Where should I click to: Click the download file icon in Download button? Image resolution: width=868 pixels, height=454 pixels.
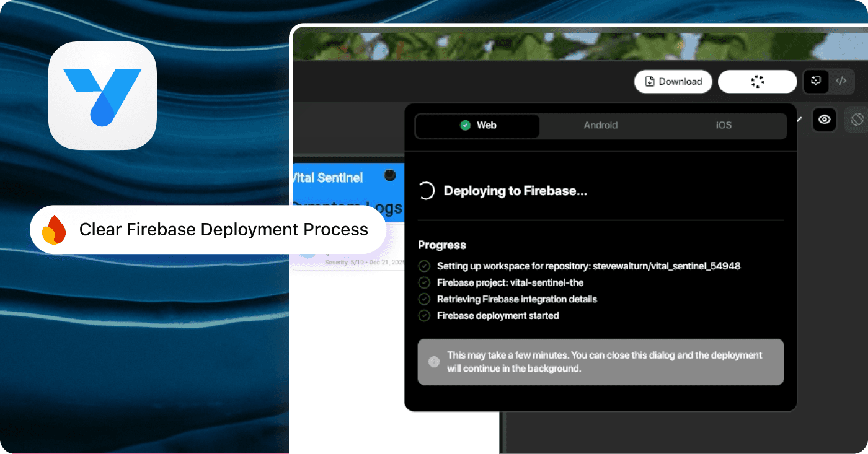(650, 82)
